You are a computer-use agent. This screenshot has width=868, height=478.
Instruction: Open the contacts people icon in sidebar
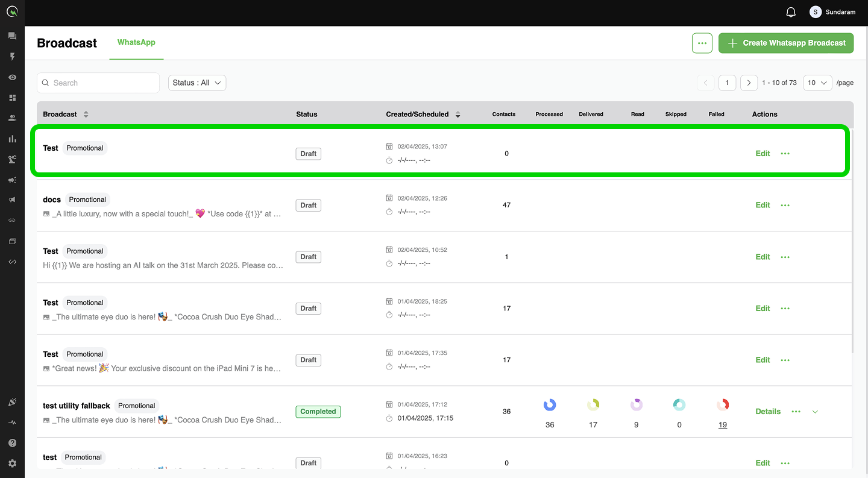[12, 118]
